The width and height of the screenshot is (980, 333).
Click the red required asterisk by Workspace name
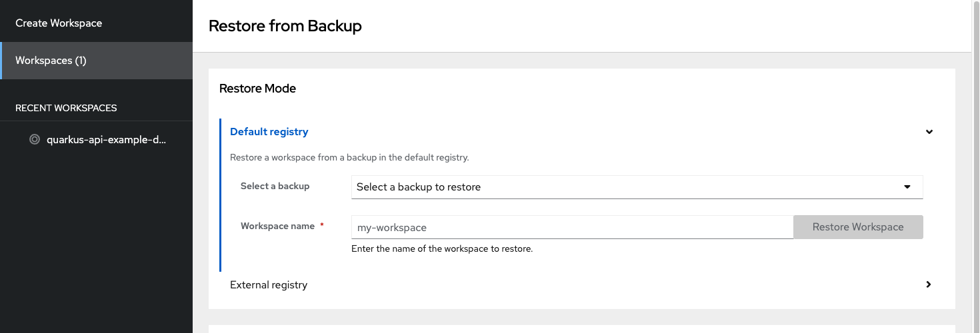(322, 226)
